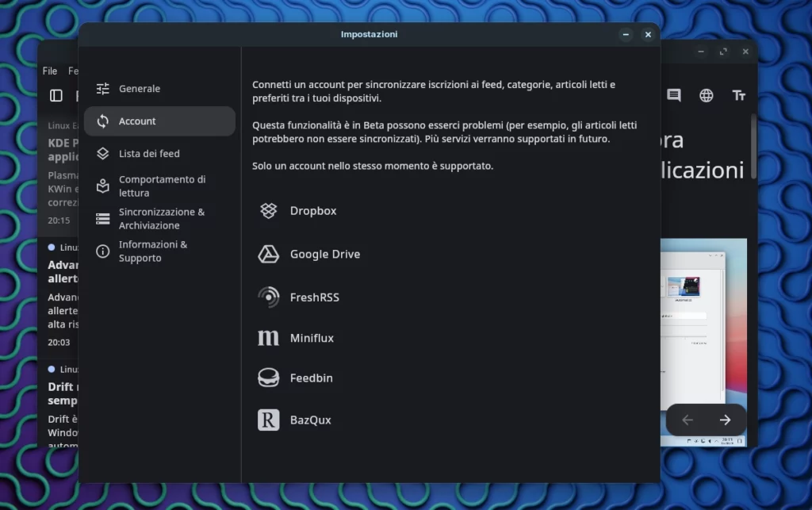Open comments icon in main window toolbar
Screen dimensions: 812x510
click(x=674, y=95)
